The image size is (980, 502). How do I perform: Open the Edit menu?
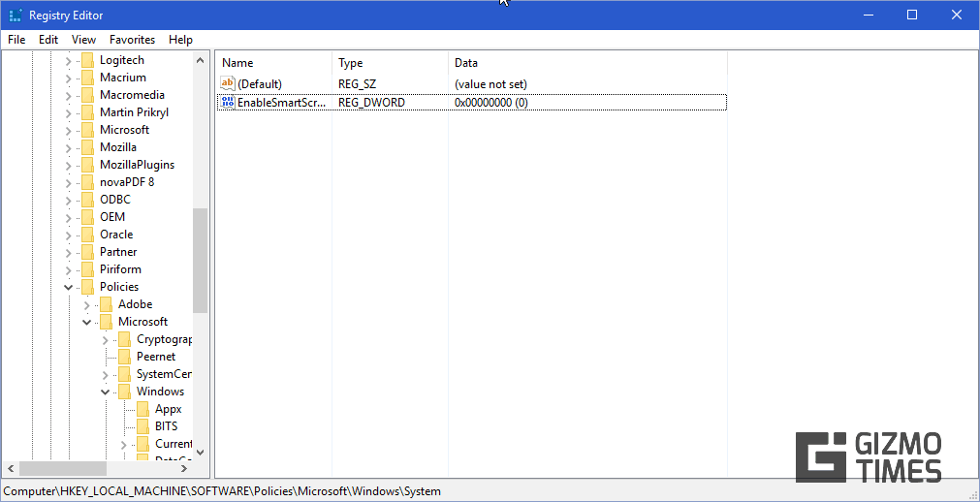point(48,40)
